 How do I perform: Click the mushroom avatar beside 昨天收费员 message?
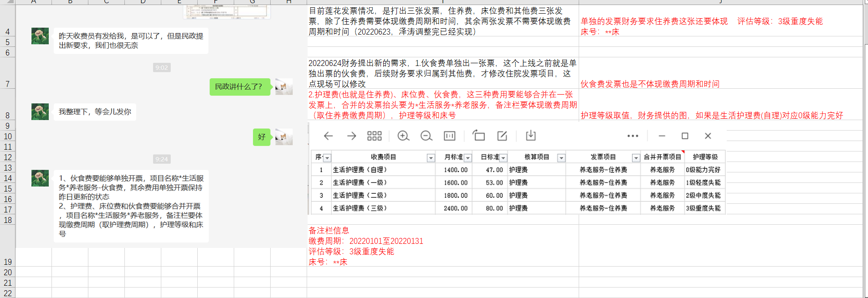coord(40,36)
